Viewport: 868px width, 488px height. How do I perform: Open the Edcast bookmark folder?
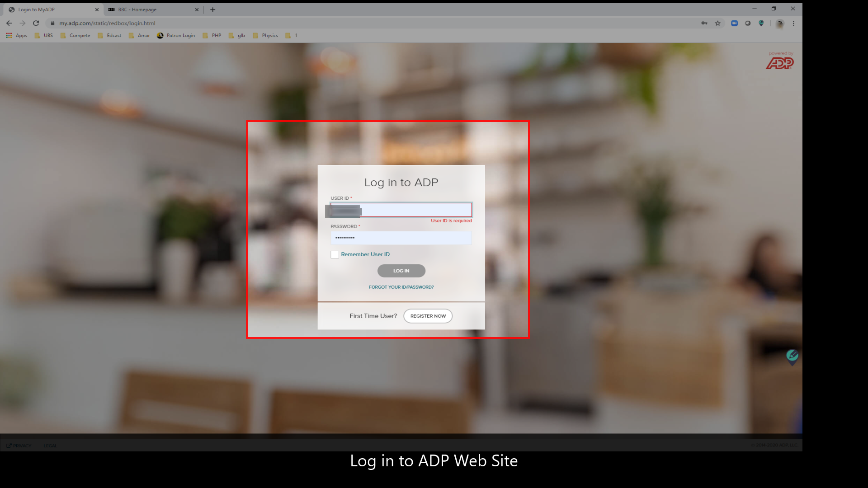point(109,35)
